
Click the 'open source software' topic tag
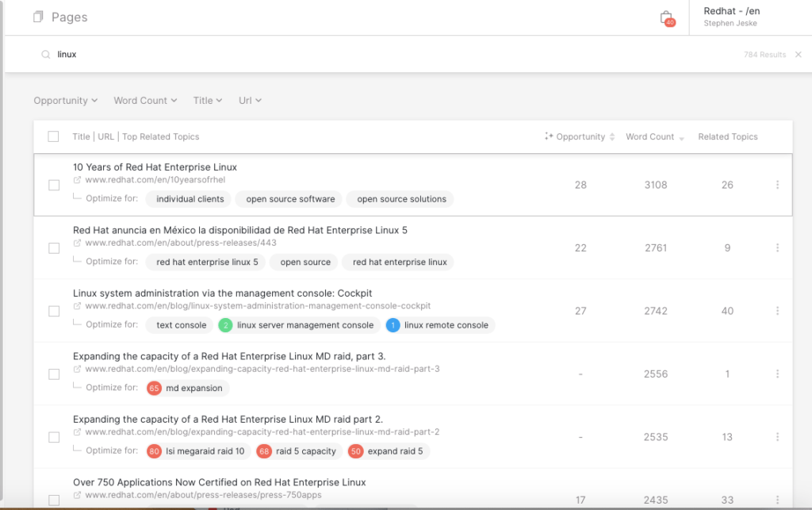(290, 199)
